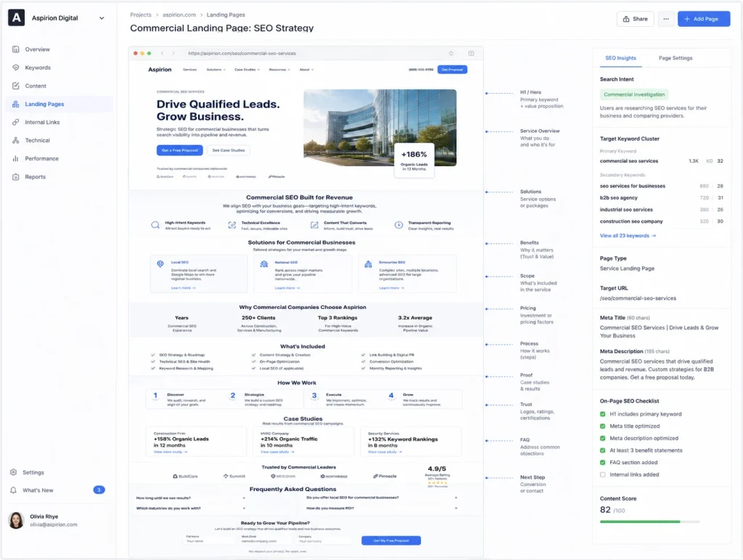Click the 'See Case Studies' button

click(x=229, y=151)
